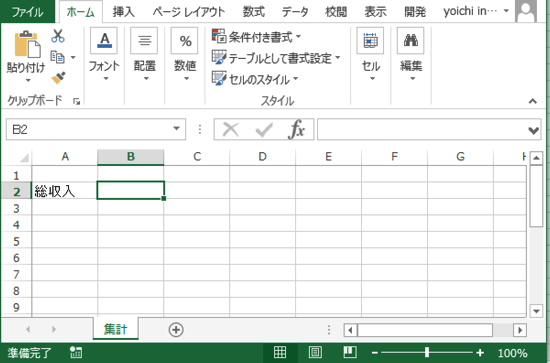This screenshot has width=550, height=363.
Task: Click the fx insert function icon
Action: coord(297,129)
